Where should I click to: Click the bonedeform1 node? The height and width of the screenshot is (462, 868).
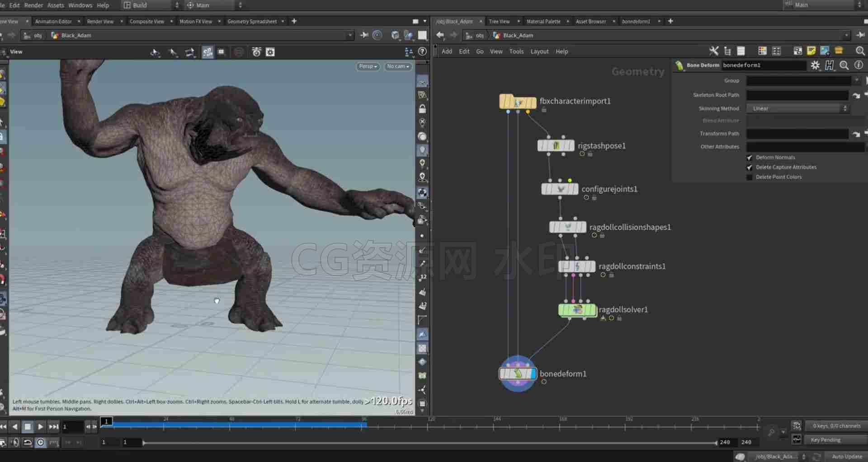(518, 373)
